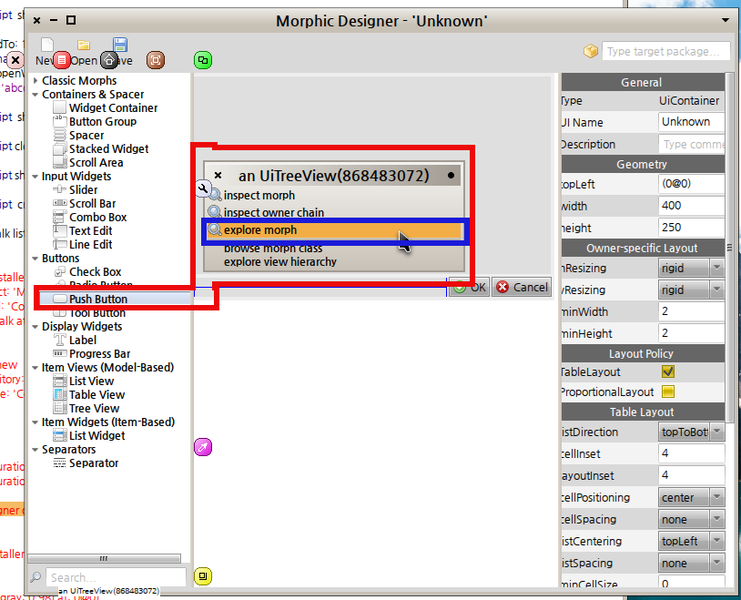This screenshot has height=600, width=741.
Task: Open the hResizing rigid dropdown
Action: (x=692, y=268)
